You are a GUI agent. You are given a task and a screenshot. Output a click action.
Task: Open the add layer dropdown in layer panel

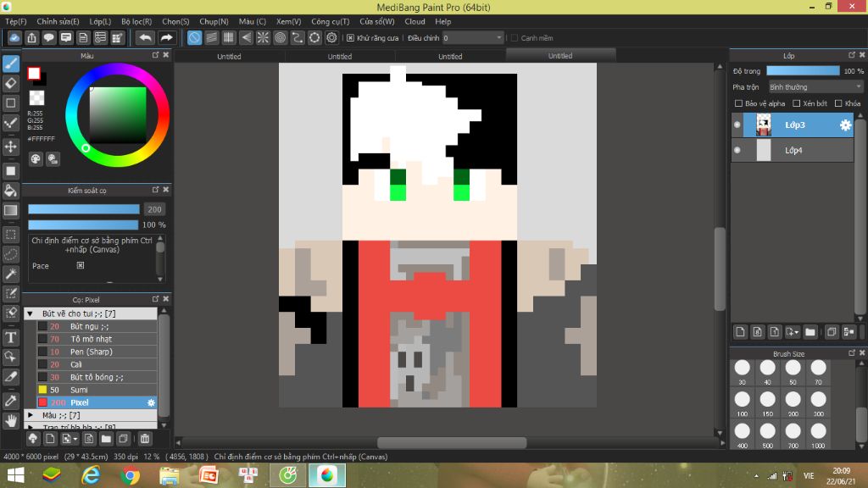point(793,332)
